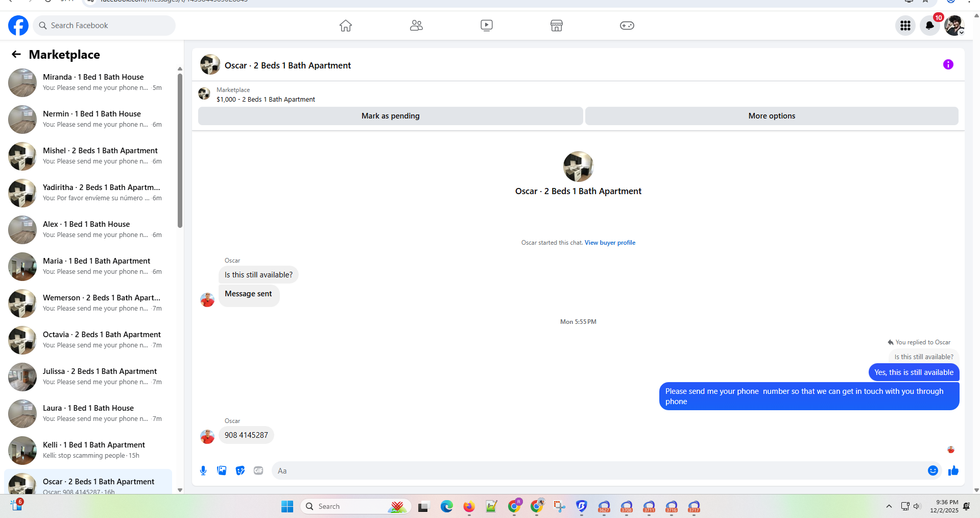This screenshot has height=518, width=980.
Task: Send a thumbs-up like
Action: click(953, 470)
